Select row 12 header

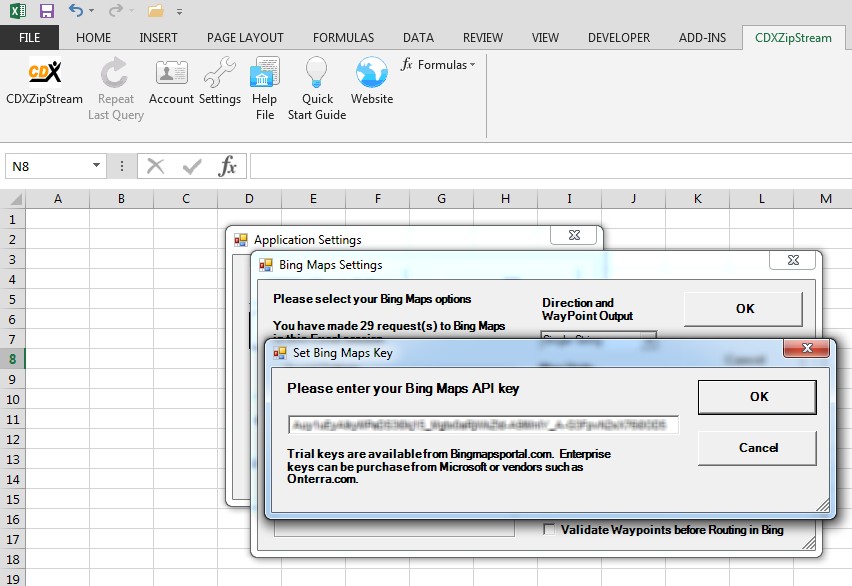(12, 439)
